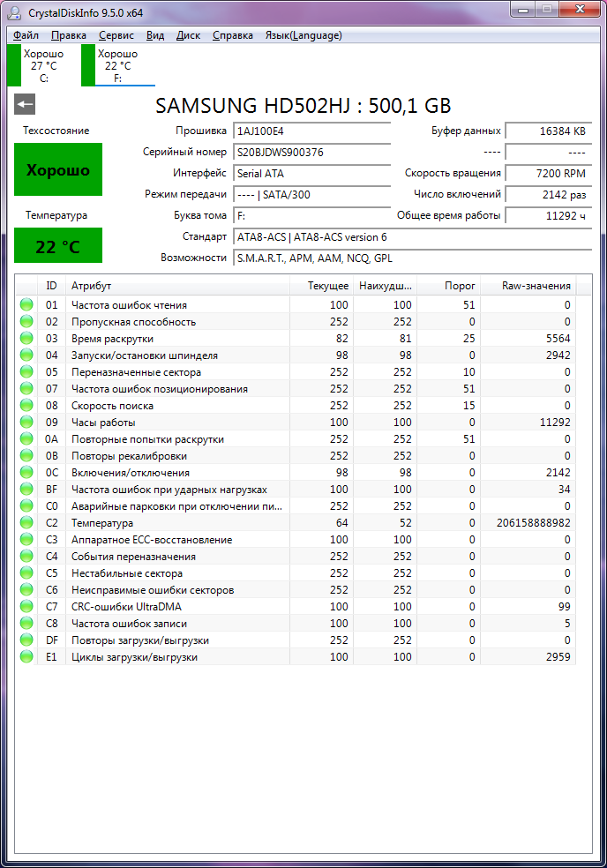
Task: Click the status circle for row C2 Температура
Action: click(x=26, y=522)
